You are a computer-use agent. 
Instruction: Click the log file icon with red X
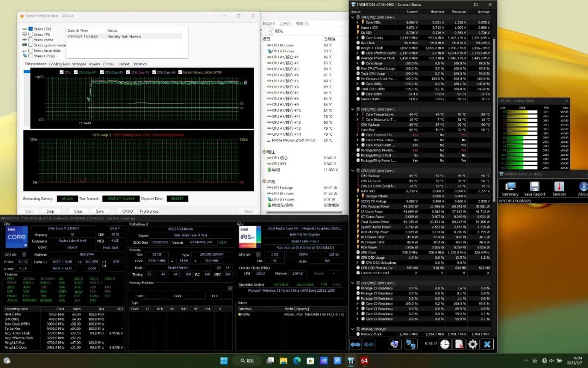tap(459, 344)
